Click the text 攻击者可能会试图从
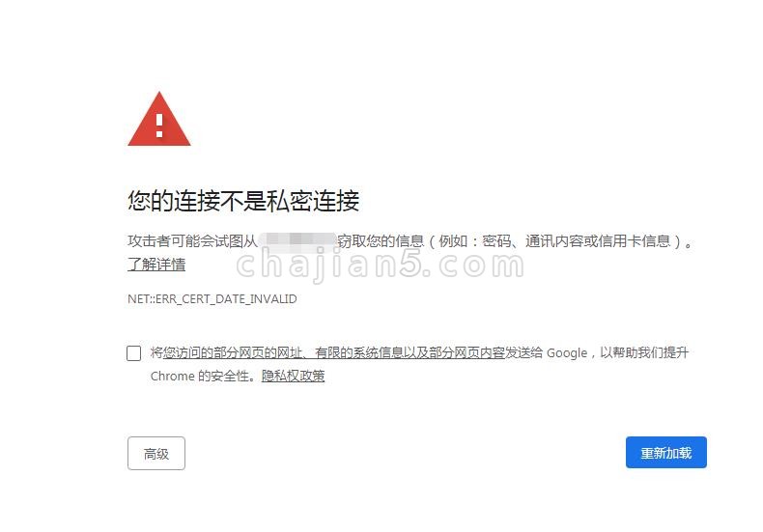 pyautogui.click(x=193, y=240)
